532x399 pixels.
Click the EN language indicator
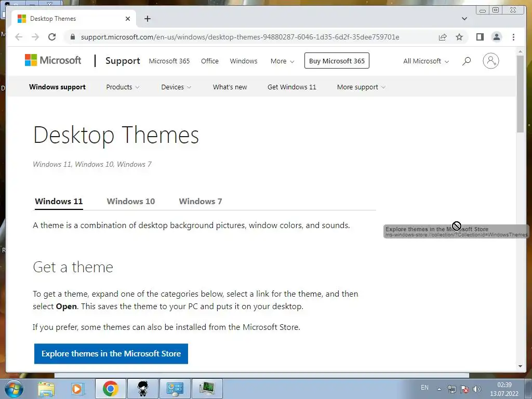coord(424,388)
